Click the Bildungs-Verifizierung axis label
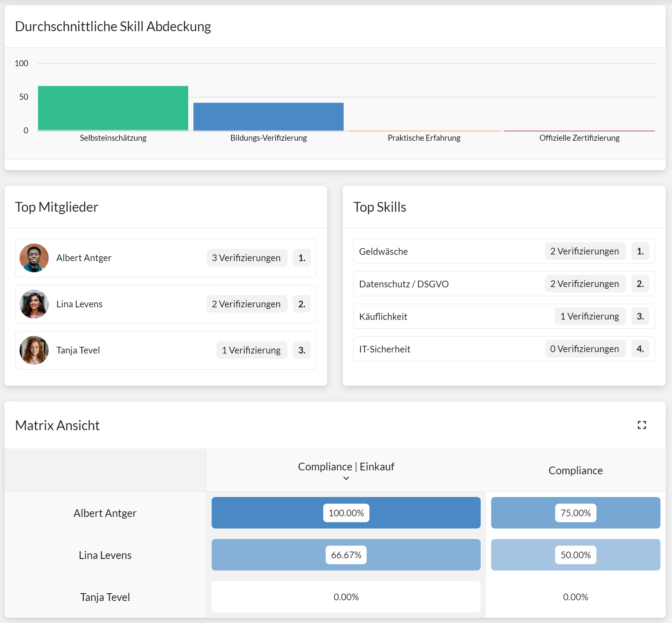 pyautogui.click(x=268, y=138)
